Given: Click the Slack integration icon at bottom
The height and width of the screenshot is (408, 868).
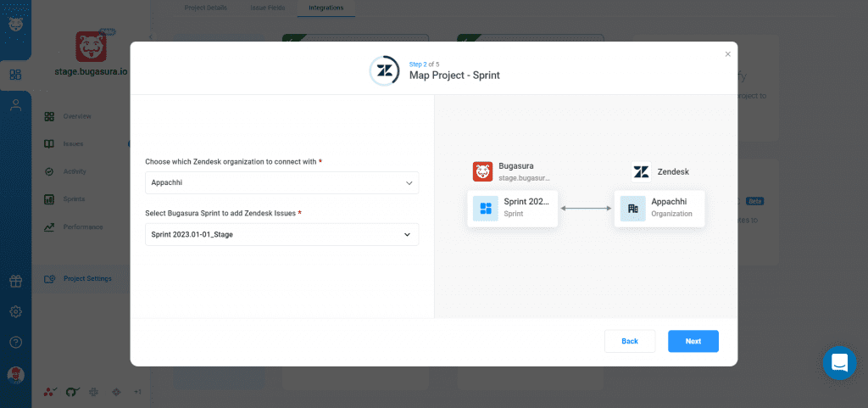Looking at the screenshot, I should 93,392.
